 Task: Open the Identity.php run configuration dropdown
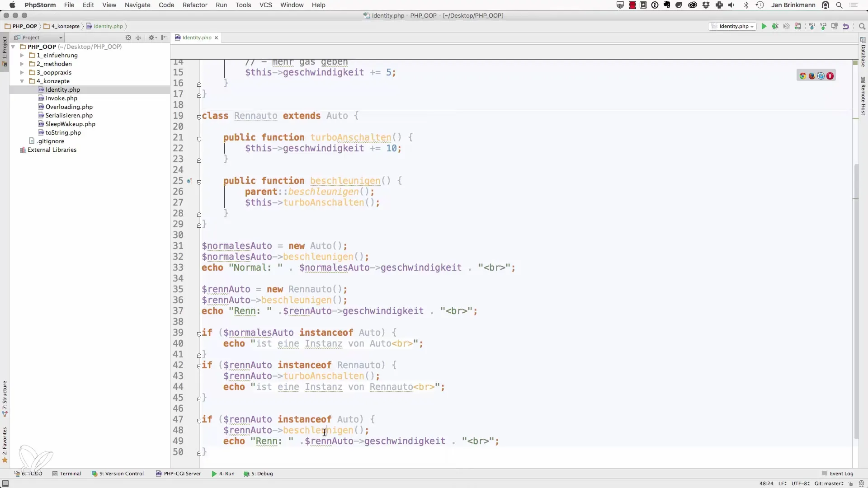coord(732,26)
